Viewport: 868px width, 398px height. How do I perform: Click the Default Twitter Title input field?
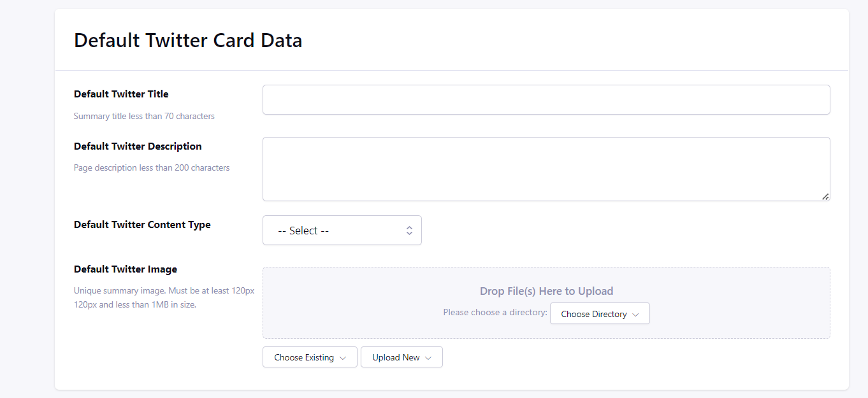(546, 100)
